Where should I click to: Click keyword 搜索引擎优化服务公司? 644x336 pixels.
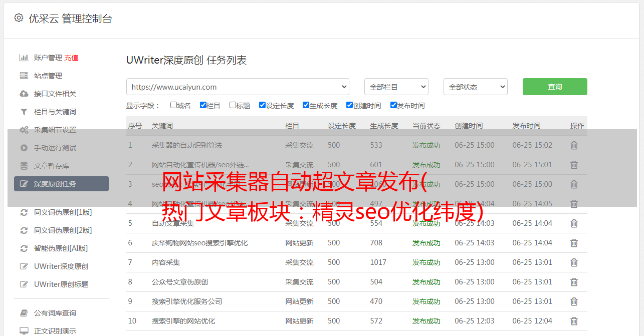[x=187, y=301]
